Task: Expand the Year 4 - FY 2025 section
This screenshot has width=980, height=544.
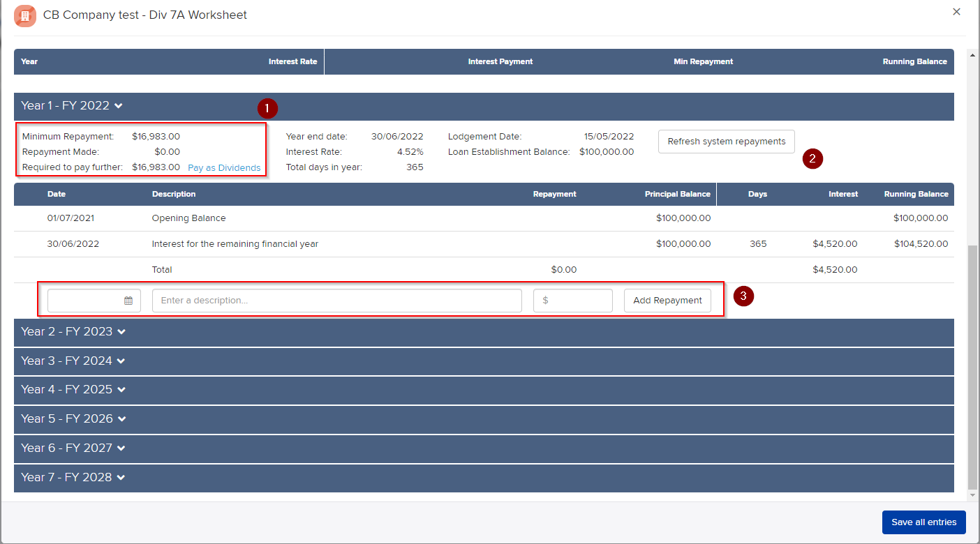Action: pyautogui.click(x=73, y=390)
